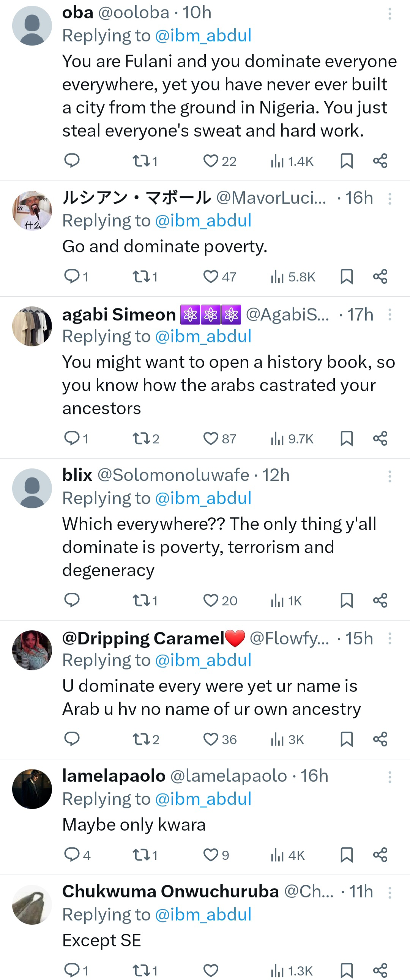Screen dimensions: 410x980
Task: View analytics on lamelapaolo's reply
Action: (x=287, y=855)
